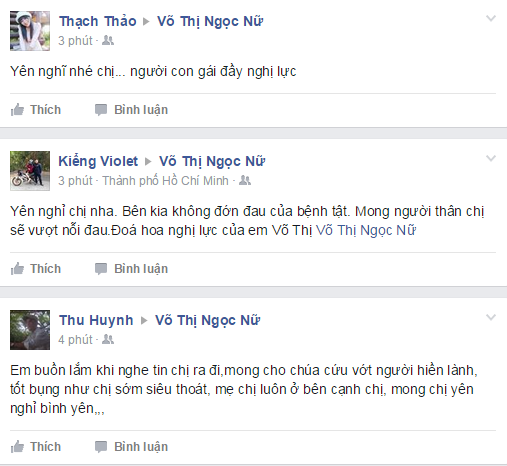
Task: Click friends audience icon on Thạch Thảo's post
Action: coord(108,40)
